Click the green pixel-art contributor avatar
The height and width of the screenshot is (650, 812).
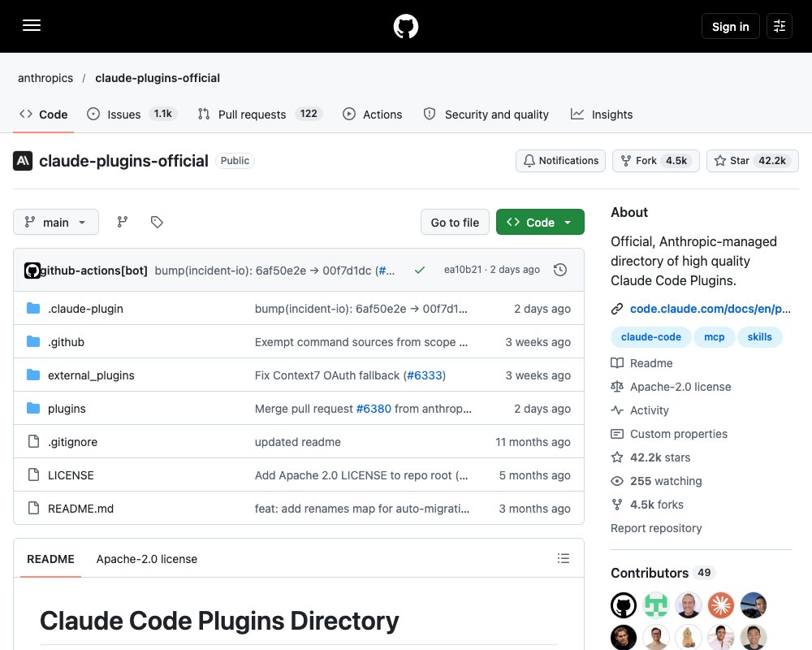656,604
